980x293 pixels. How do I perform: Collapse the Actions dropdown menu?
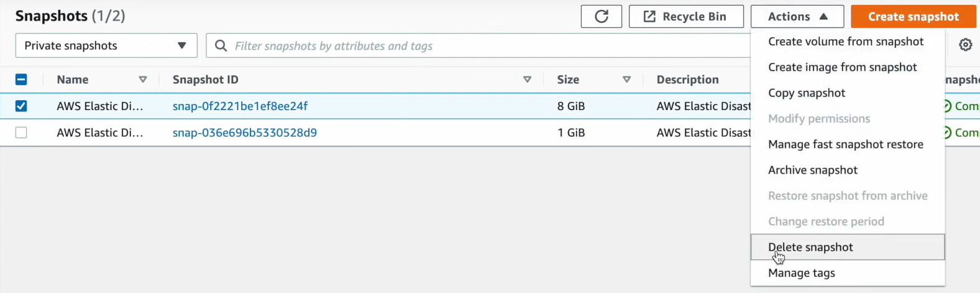797,17
